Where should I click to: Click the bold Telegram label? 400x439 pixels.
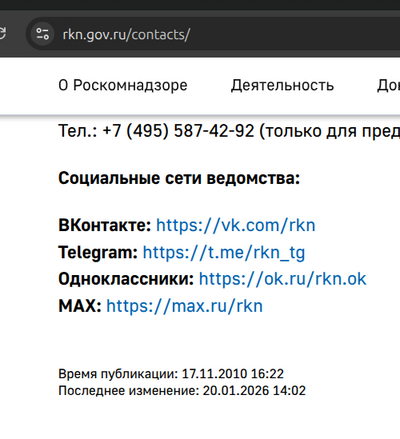[x=98, y=253]
